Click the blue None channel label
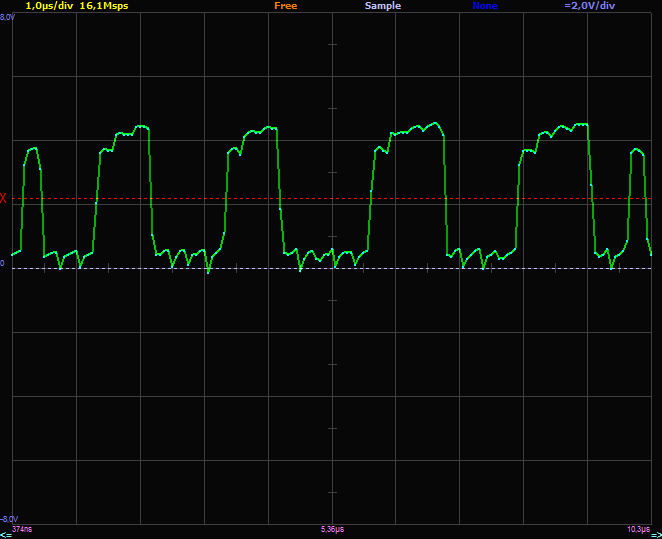The width and height of the screenshot is (662, 539). [x=485, y=6]
